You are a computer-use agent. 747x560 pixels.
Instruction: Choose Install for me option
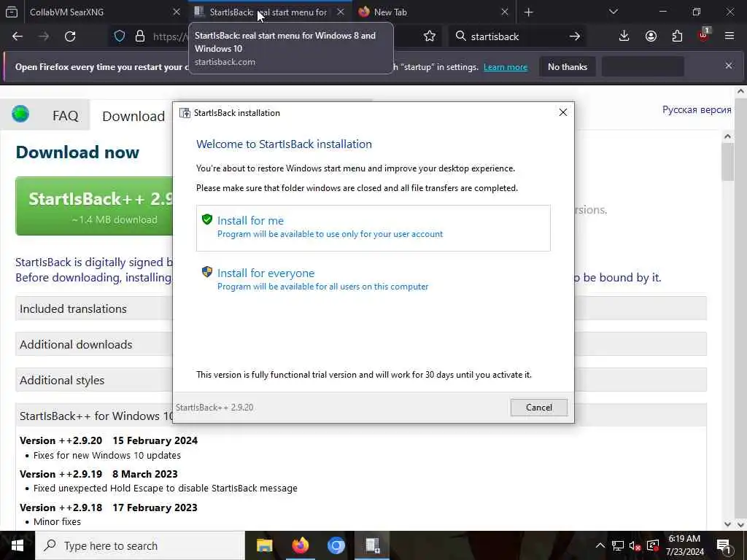pos(373,227)
